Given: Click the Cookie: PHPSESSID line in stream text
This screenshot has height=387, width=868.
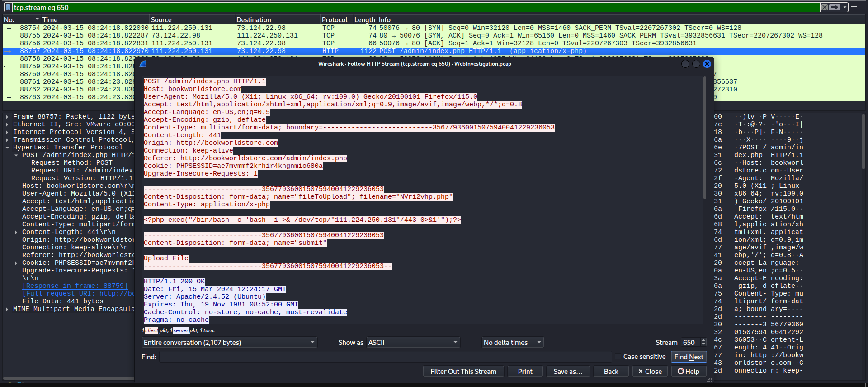Looking at the screenshot, I should [233, 166].
